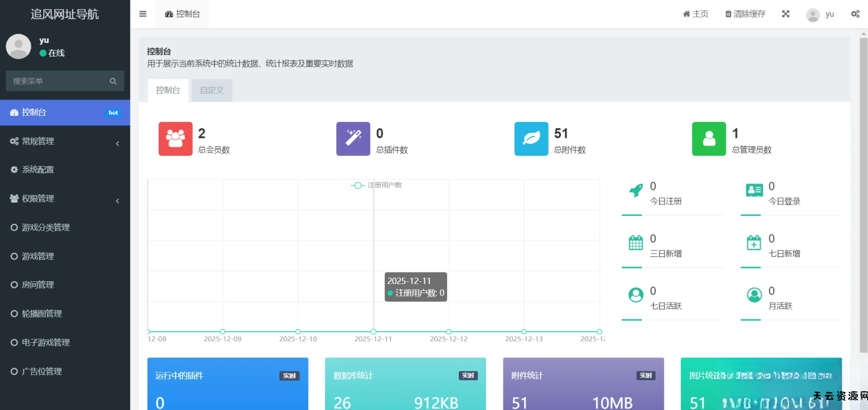The height and width of the screenshot is (410, 868).
Task: Click the 搜索菜单 search input field
Action: [x=57, y=81]
